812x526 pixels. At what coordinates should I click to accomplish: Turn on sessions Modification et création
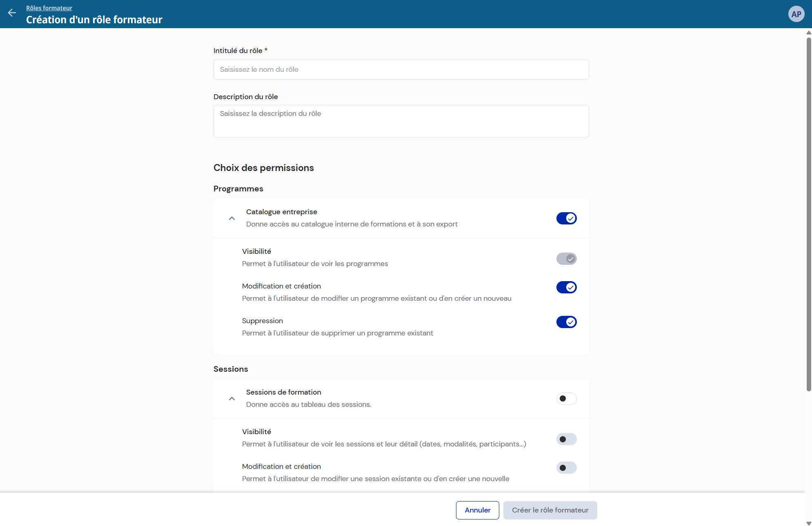click(x=566, y=468)
